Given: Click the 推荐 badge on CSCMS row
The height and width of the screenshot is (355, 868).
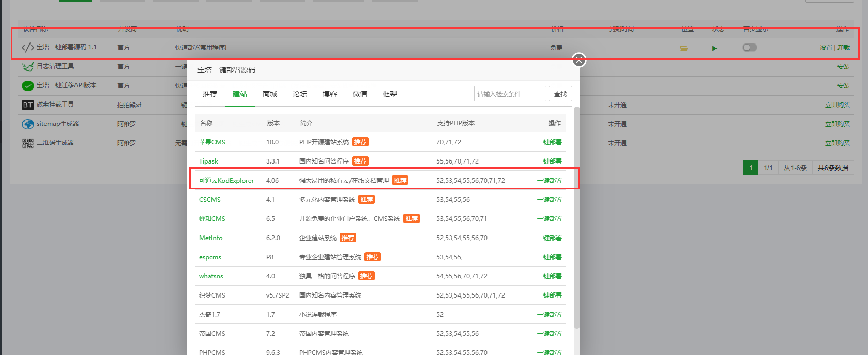Looking at the screenshot, I should [367, 200].
